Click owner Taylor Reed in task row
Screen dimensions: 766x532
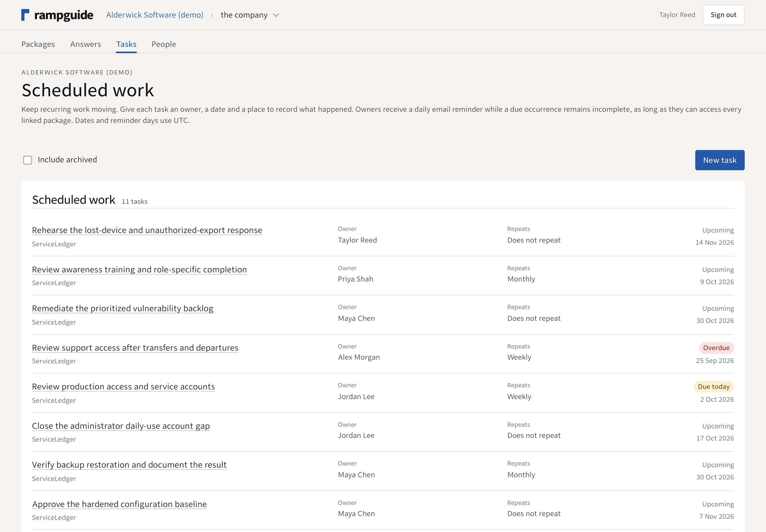(x=357, y=240)
